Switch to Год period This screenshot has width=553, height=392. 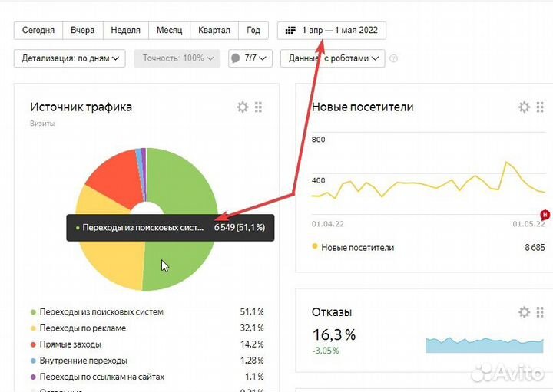point(253,30)
